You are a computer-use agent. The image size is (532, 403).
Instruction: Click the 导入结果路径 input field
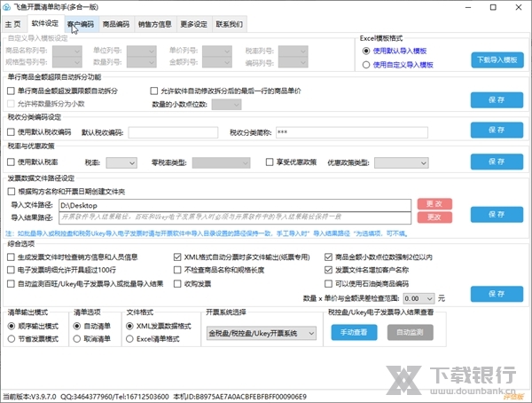point(235,217)
